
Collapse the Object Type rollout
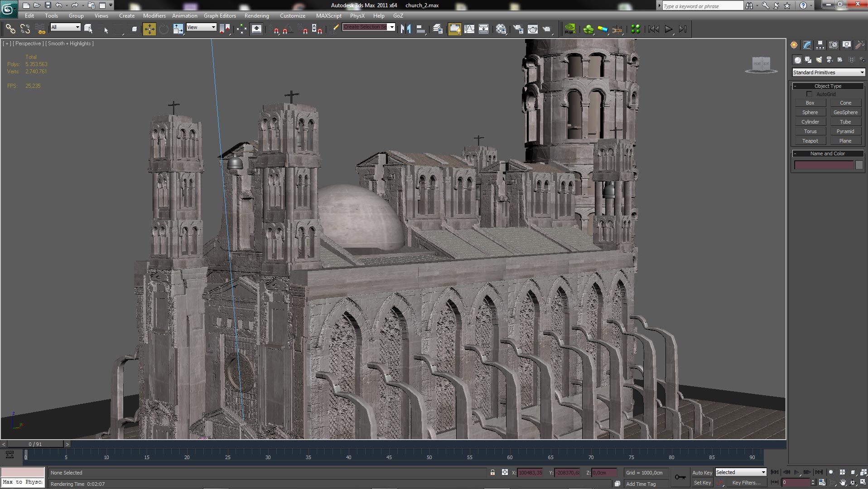pyautogui.click(x=828, y=86)
